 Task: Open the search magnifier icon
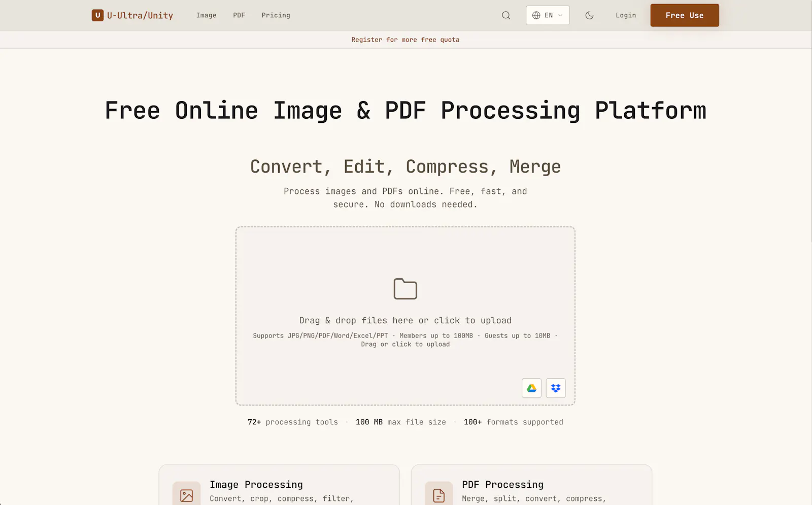click(x=506, y=15)
